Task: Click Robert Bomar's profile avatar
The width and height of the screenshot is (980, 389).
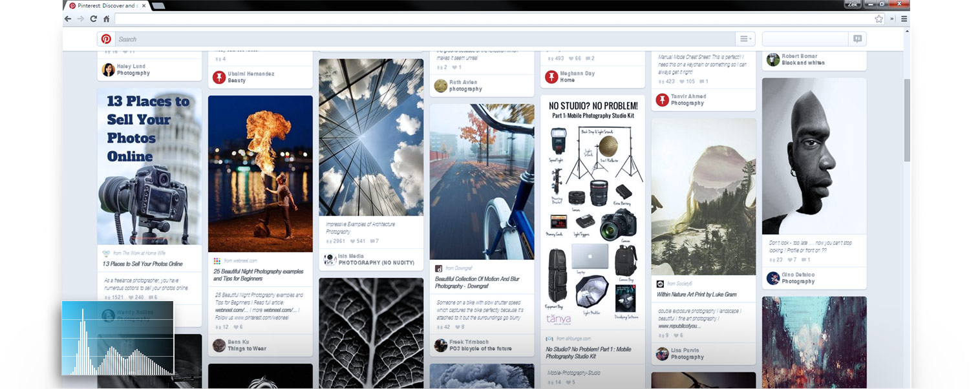Action: click(773, 59)
